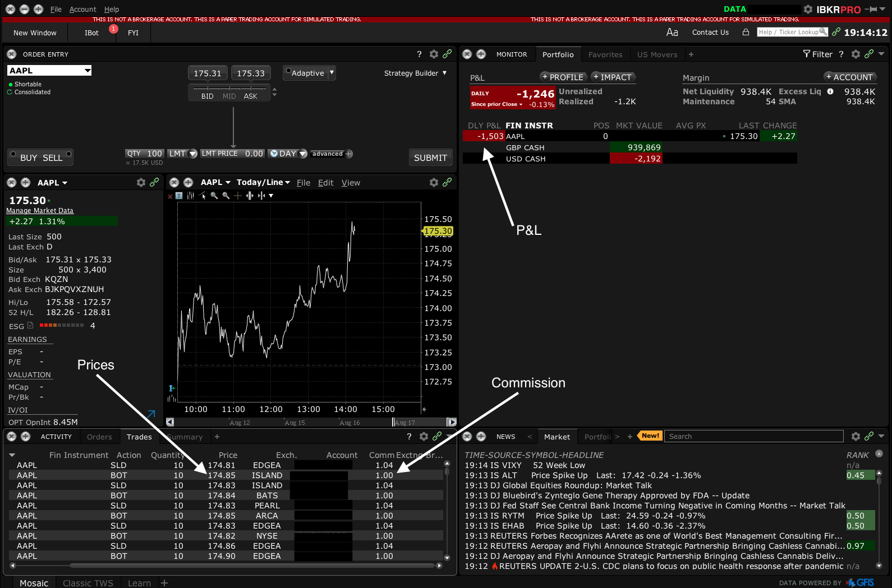
Task: Open the Account menu
Action: pyautogui.click(x=83, y=10)
